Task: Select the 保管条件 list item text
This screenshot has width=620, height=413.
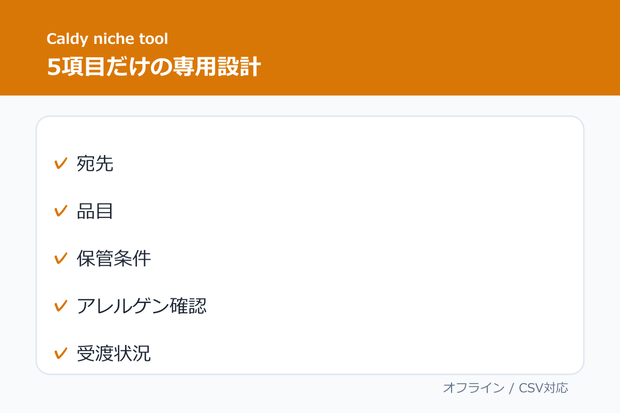Action: coord(114,258)
